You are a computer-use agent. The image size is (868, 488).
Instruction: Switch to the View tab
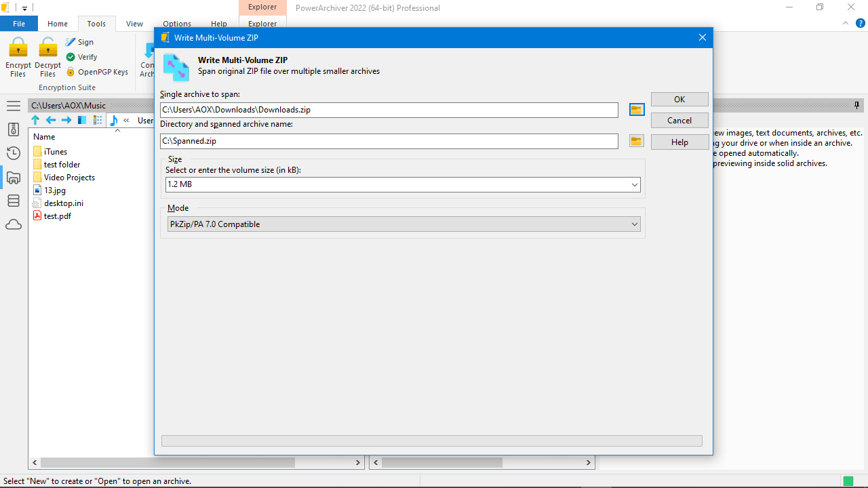click(x=134, y=24)
